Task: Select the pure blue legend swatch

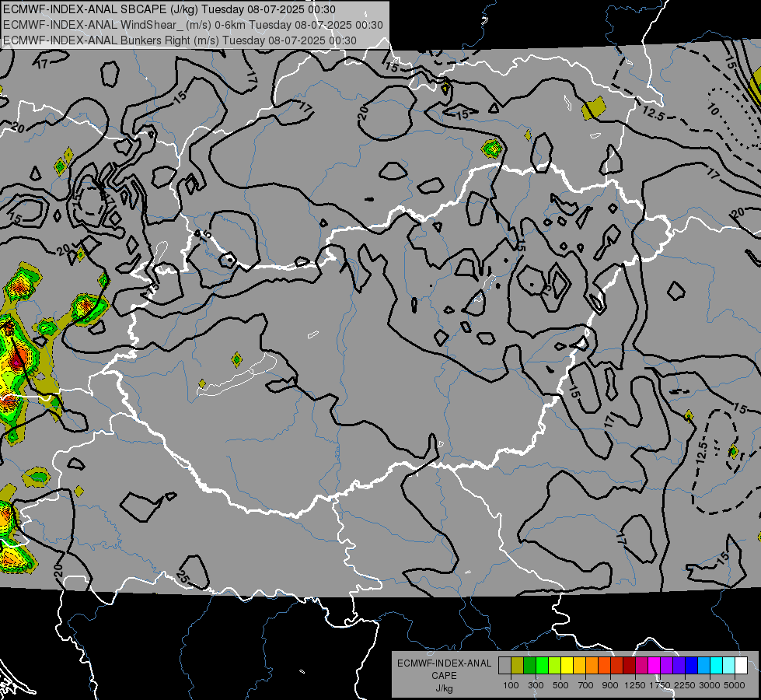Action: coord(691,666)
